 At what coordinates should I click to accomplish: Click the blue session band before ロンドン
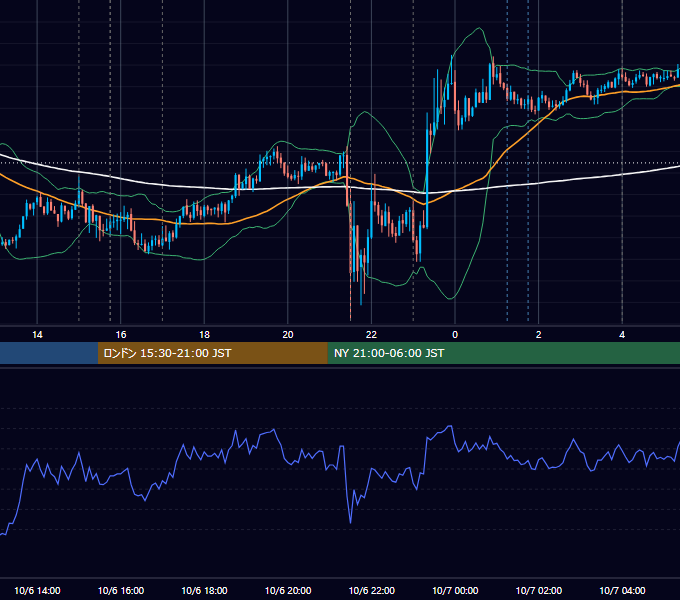[x=49, y=353]
